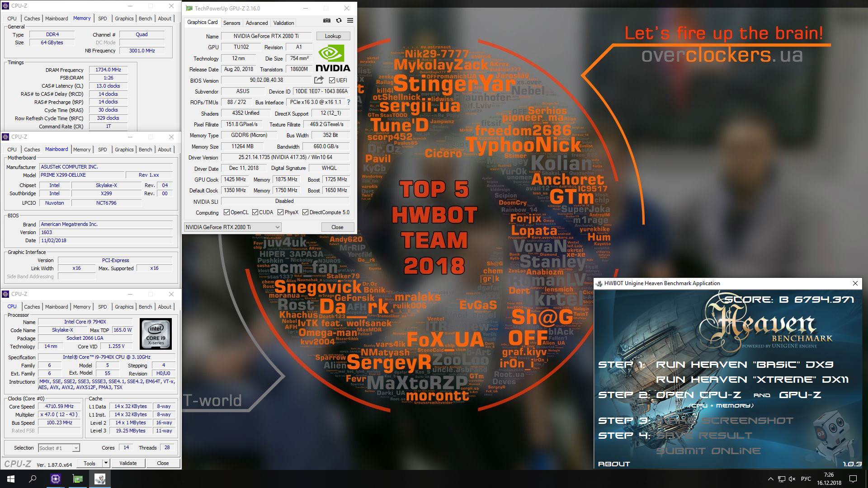The width and height of the screenshot is (868, 488).
Task: Toggle CUDA computing checkbox
Action: [255, 212]
